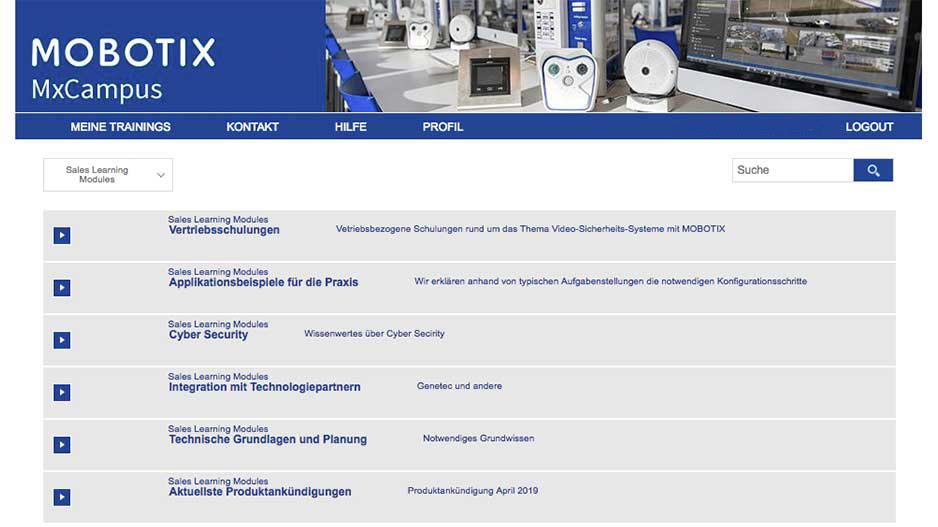Open Aktuellste Produktankündigungen link
Image resolution: width=938 pixels, height=527 pixels.
click(260, 492)
